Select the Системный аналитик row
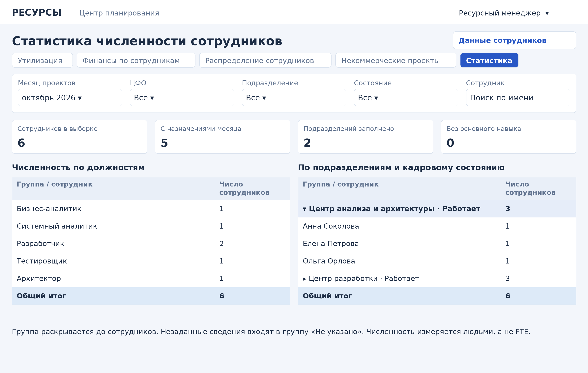The image size is (588, 373). [x=151, y=226]
